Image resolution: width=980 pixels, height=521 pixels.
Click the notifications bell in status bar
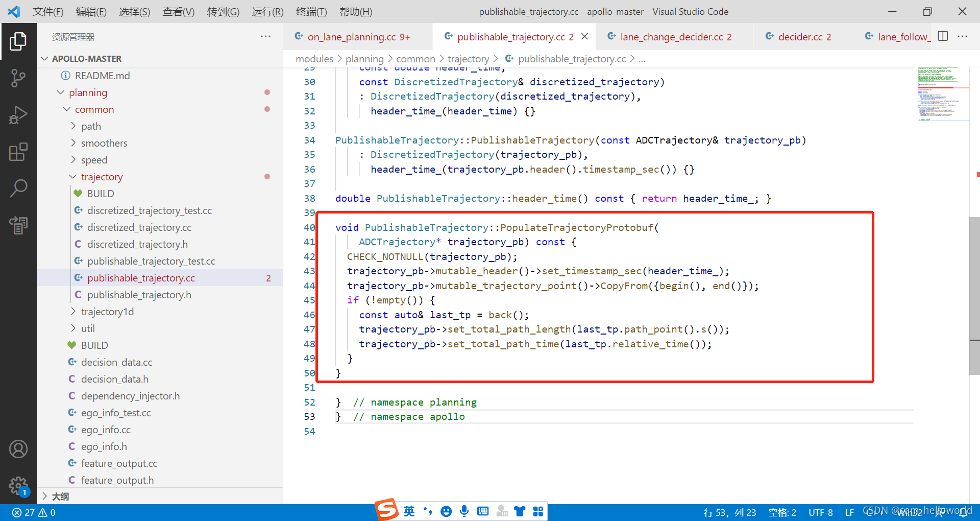coord(964,512)
